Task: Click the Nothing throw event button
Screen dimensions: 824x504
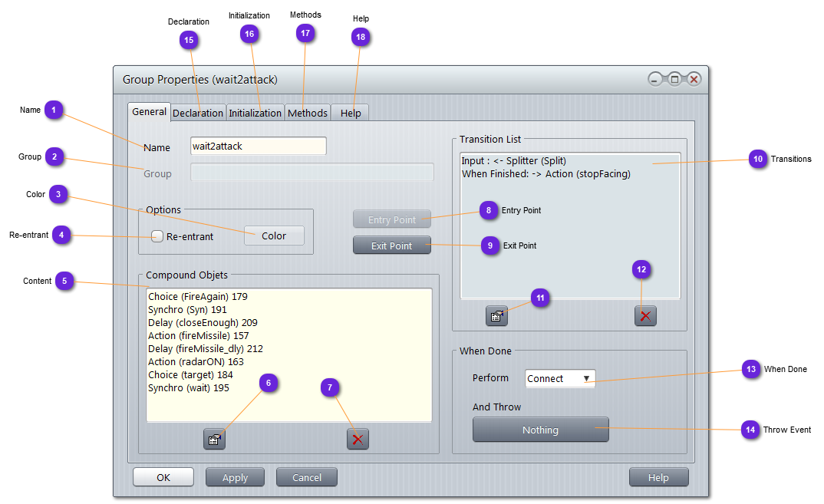Action: pos(540,430)
